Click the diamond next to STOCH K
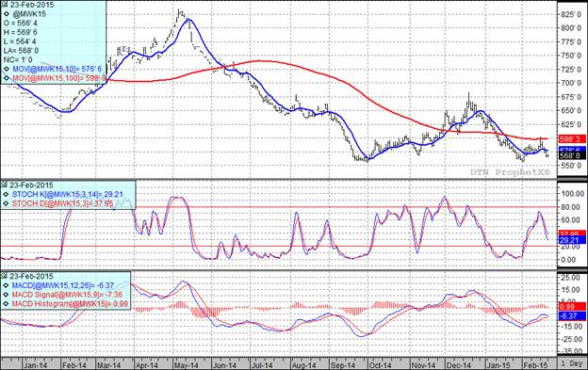 (x=7, y=194)
